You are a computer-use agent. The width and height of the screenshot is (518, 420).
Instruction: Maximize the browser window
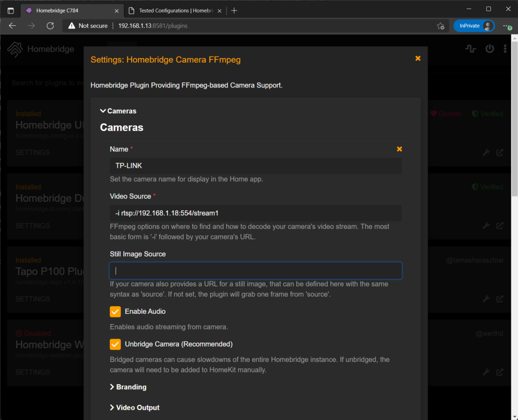pos(489,9)
